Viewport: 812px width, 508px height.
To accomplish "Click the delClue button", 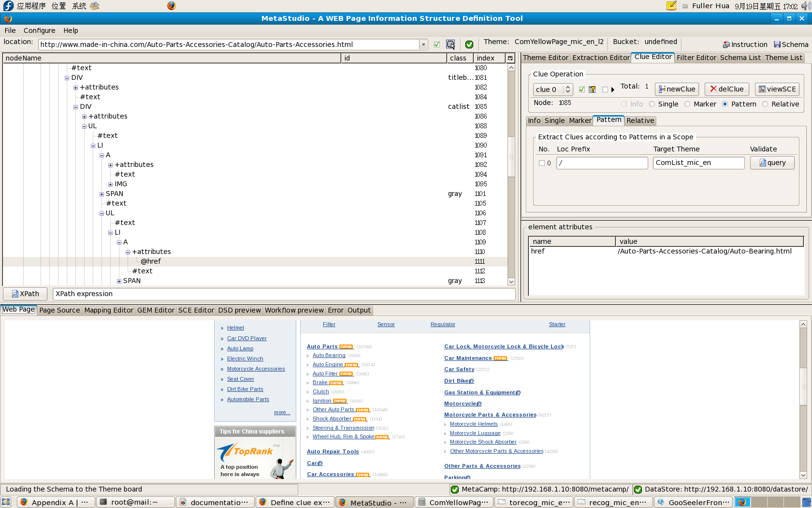I will click(727, 89).
